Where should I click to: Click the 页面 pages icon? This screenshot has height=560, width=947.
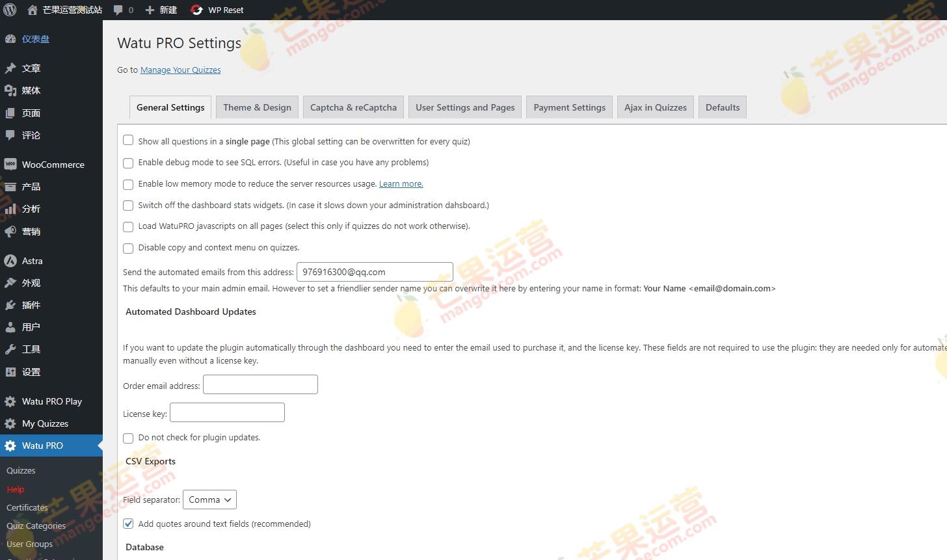click(x=10, y=113)
